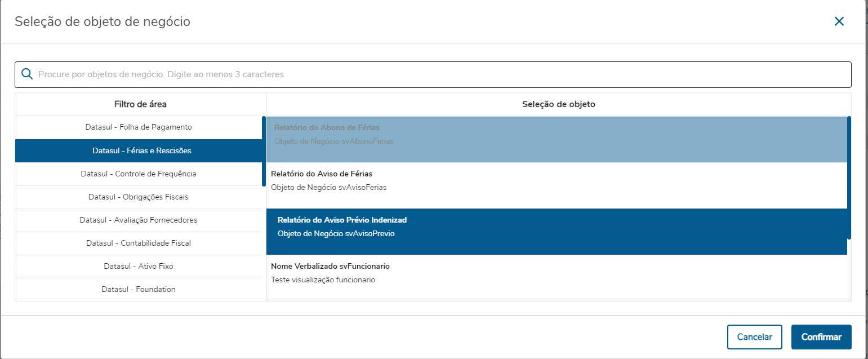Image resolution: width=868 pixels, height=359 pixels.
Task: Choose Datasul - Controle de Frequência area
Action: click(139, 174)
